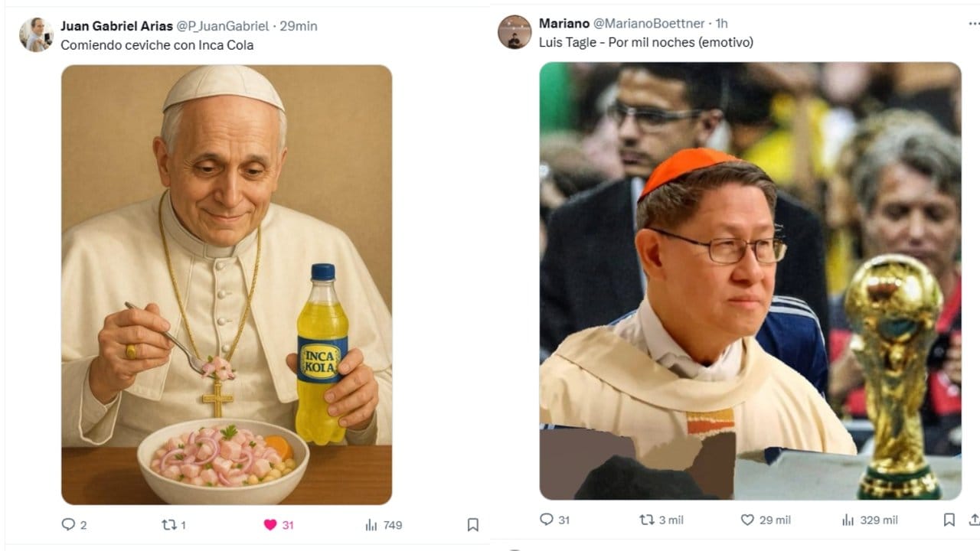Open view stats showing 329 mil
This screenshot has width=980, height=551.
tap(848, 520)
